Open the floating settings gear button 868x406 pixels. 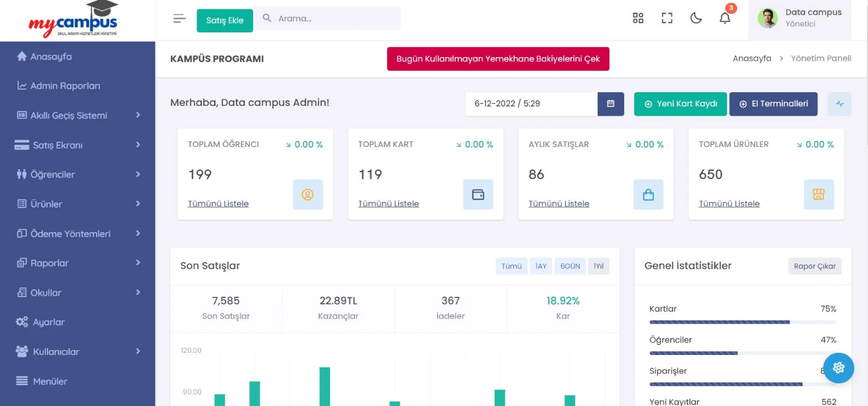[838, 368]
